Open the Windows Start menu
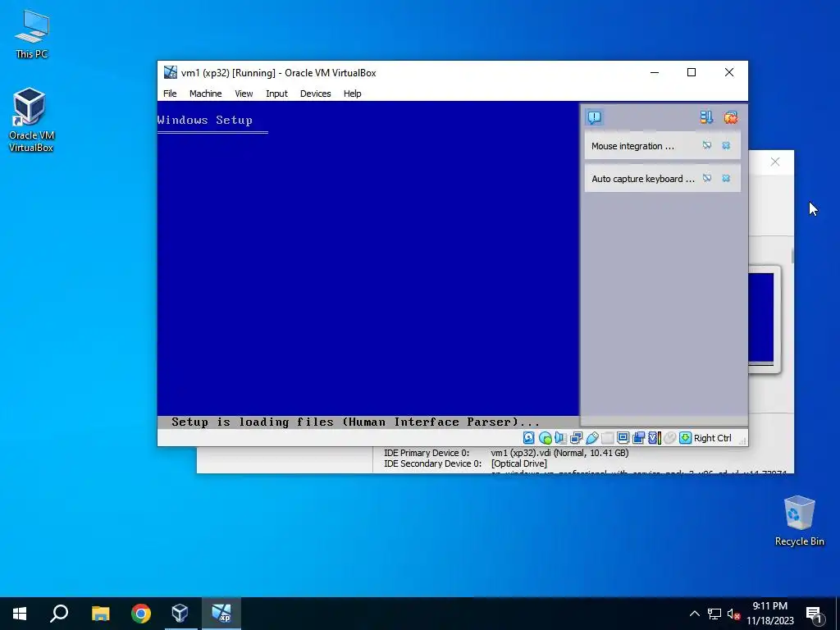 20,614
